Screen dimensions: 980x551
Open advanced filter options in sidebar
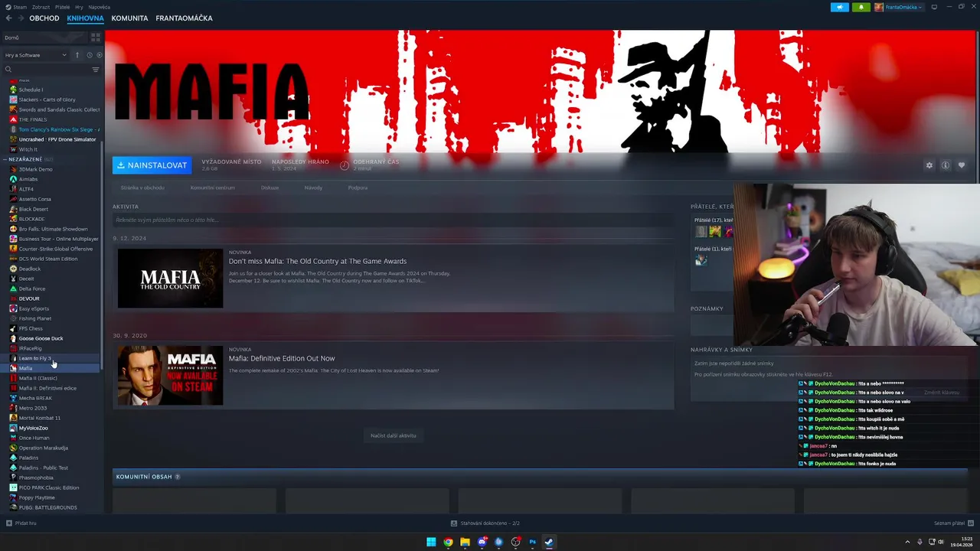[96, 70]
